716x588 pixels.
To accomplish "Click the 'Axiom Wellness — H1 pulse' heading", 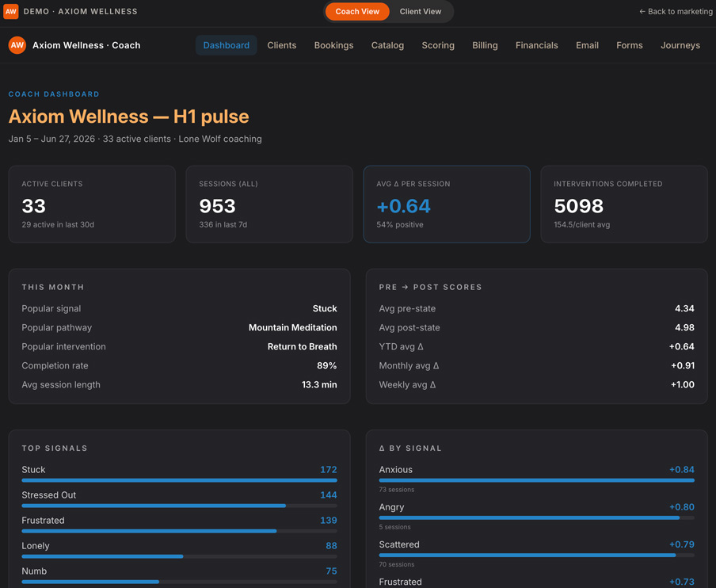I will click(129, 116).
